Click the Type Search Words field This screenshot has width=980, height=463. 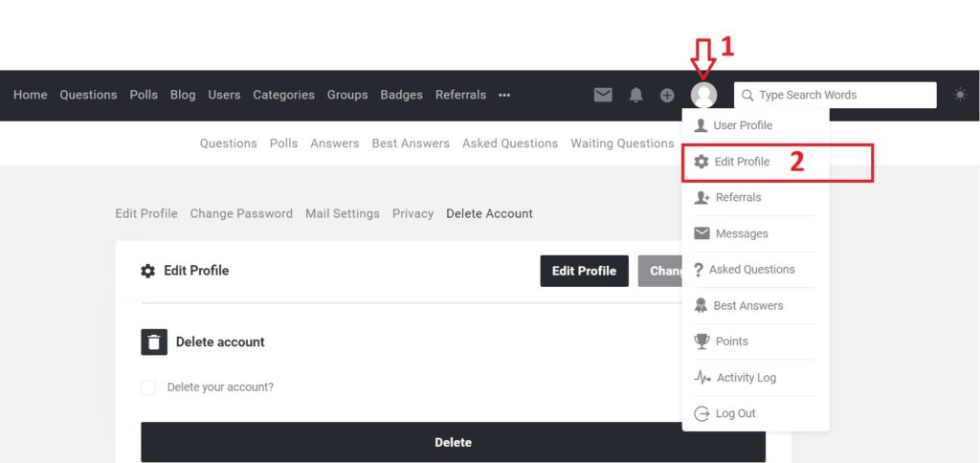pyautogui.click(x=835, y=95)
